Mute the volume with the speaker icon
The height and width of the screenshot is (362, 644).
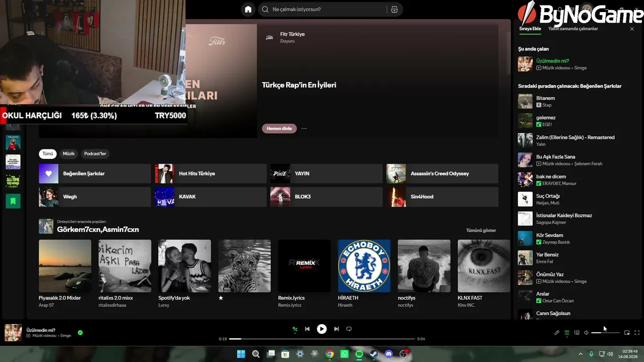point(586,332)
